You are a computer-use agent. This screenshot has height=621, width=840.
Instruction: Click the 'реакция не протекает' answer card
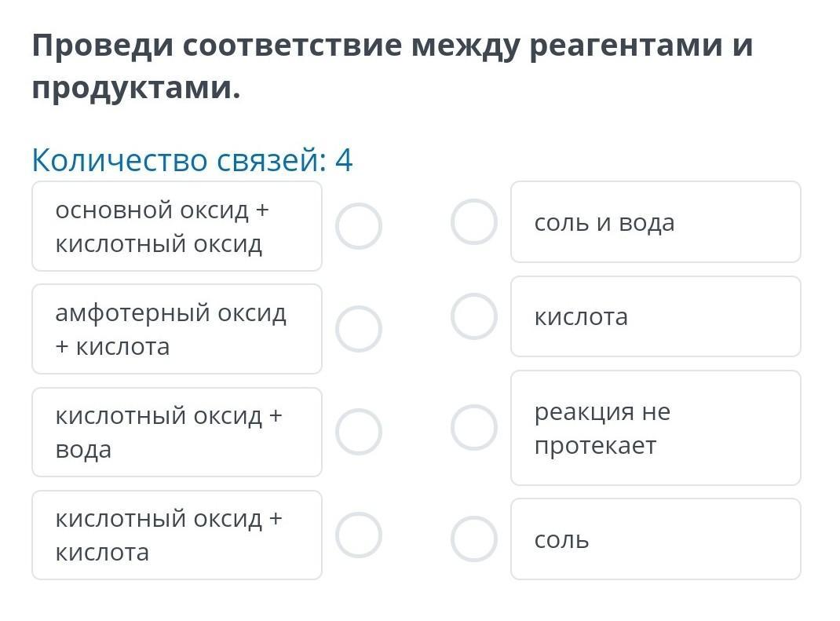pyautogui.click(x=656, y=428)
